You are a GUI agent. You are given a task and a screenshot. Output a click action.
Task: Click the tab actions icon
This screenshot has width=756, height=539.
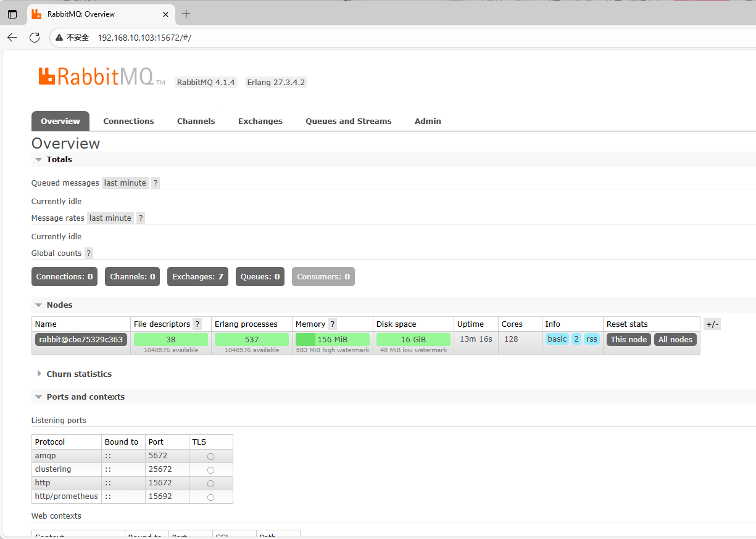point(12,14)
